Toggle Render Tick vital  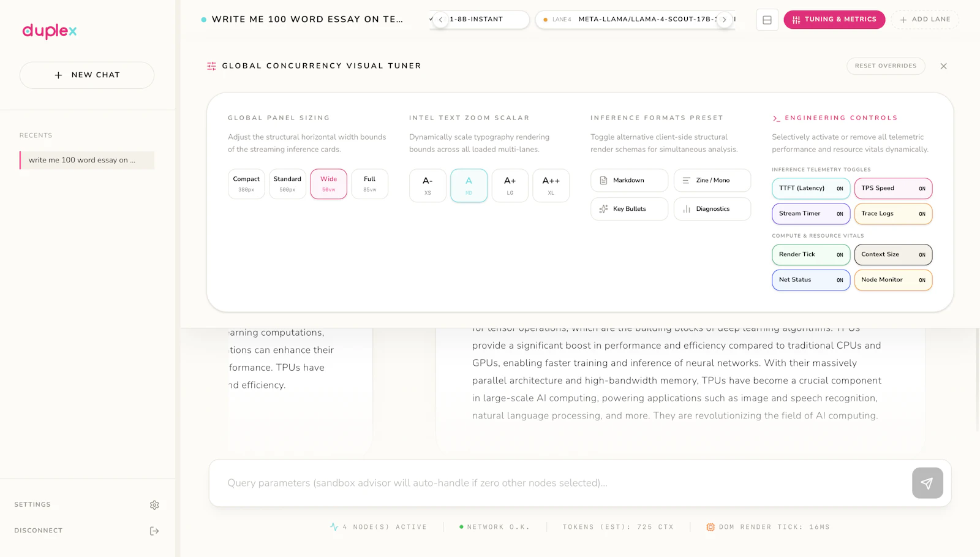click(x=811, y=254)
